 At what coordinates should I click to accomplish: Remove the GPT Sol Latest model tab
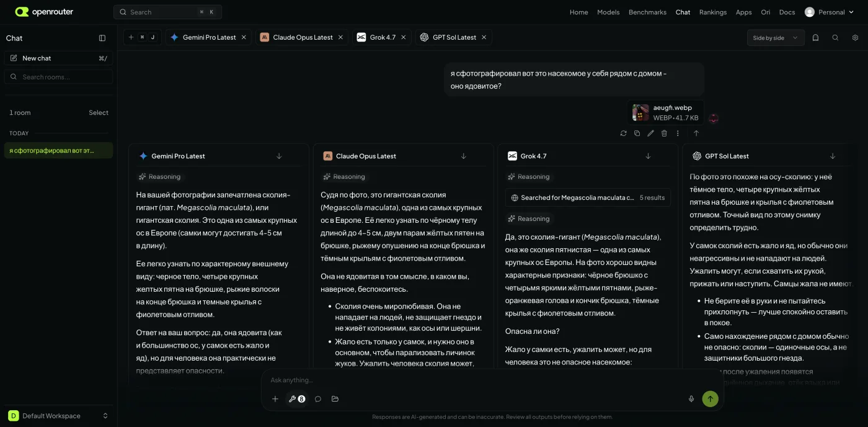pos(484,37)
